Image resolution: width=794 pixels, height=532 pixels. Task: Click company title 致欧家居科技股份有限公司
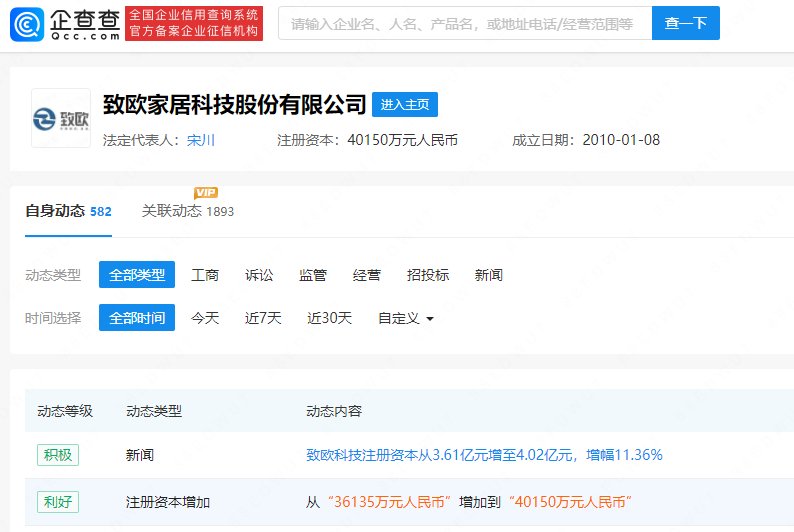tap(234, 105)
